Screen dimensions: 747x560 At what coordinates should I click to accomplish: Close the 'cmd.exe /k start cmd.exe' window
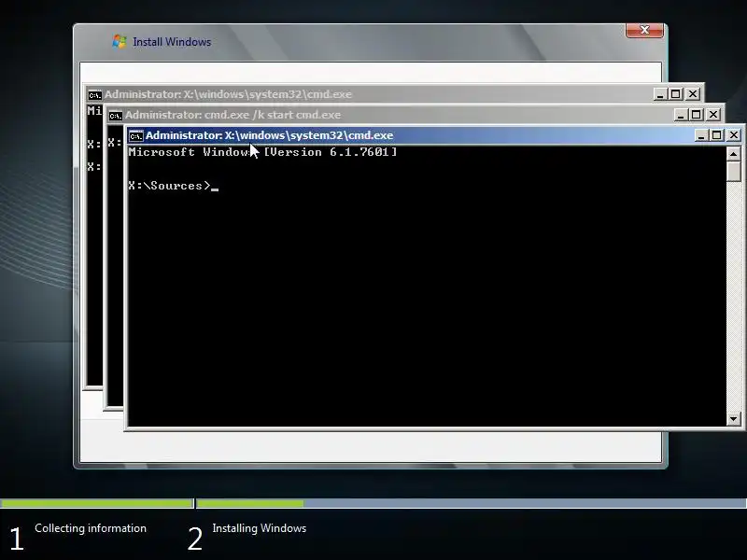(713, 115)
